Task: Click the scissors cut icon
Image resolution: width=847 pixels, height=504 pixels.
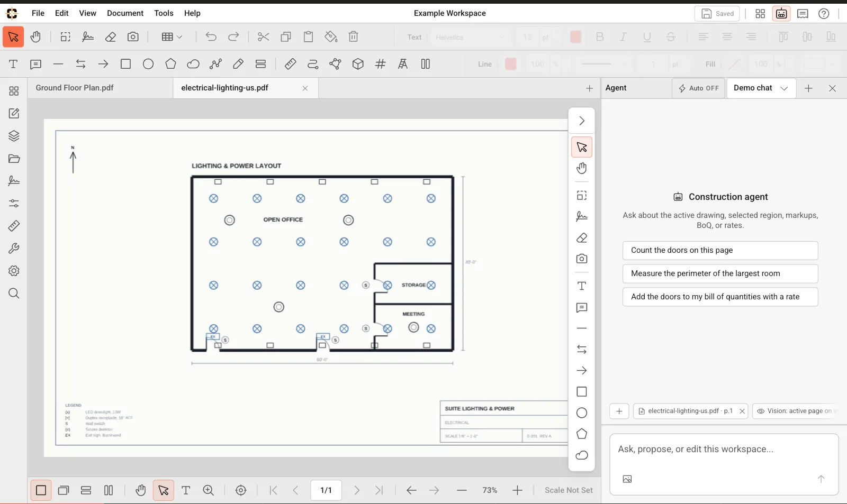Action: (x=263, y=37)
